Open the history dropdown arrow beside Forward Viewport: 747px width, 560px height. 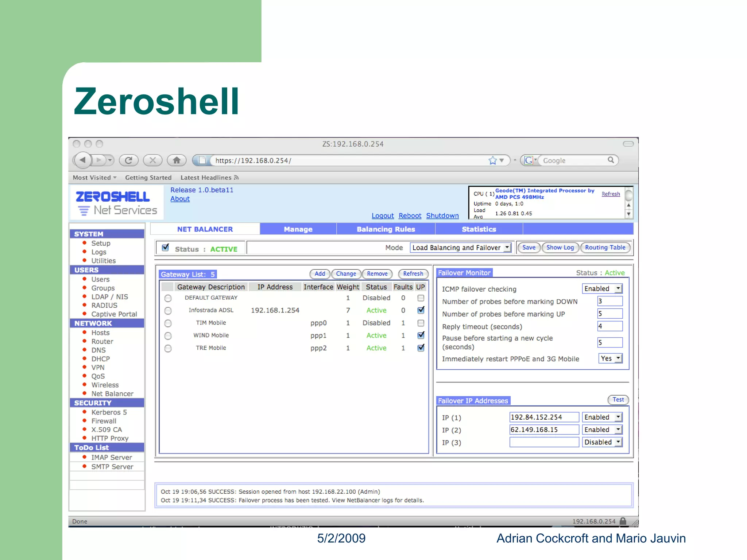coord(110,160)
